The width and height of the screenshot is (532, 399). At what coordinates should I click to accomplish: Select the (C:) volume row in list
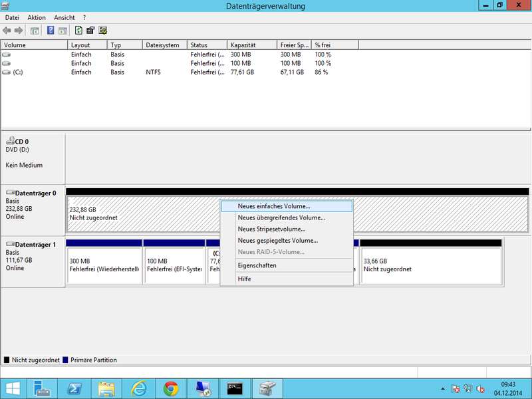(19, 72)
